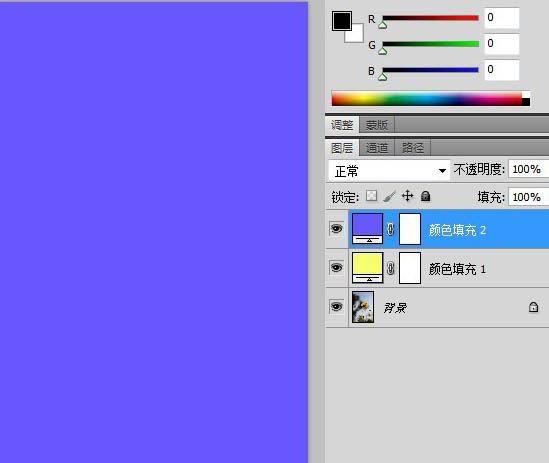Hide the 颜色填充 2 layer
549x463 pixels.
336,229
